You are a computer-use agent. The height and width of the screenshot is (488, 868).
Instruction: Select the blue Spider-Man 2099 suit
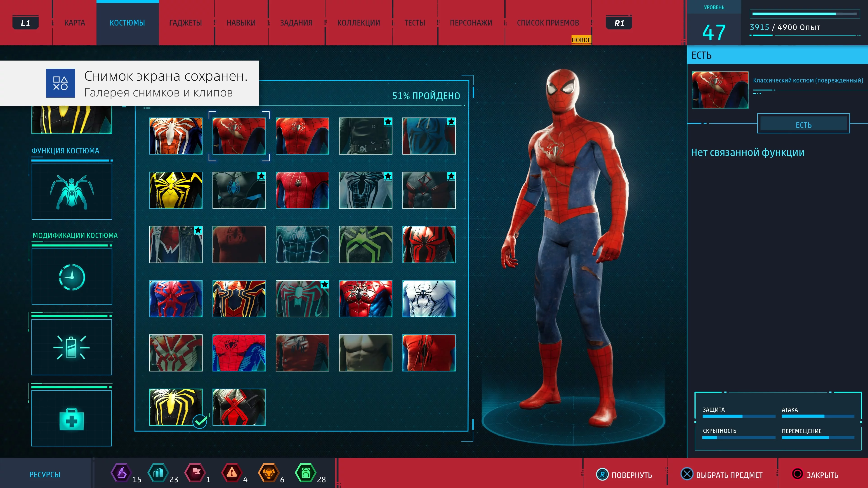pyautogui.click(x=176, y=299)
